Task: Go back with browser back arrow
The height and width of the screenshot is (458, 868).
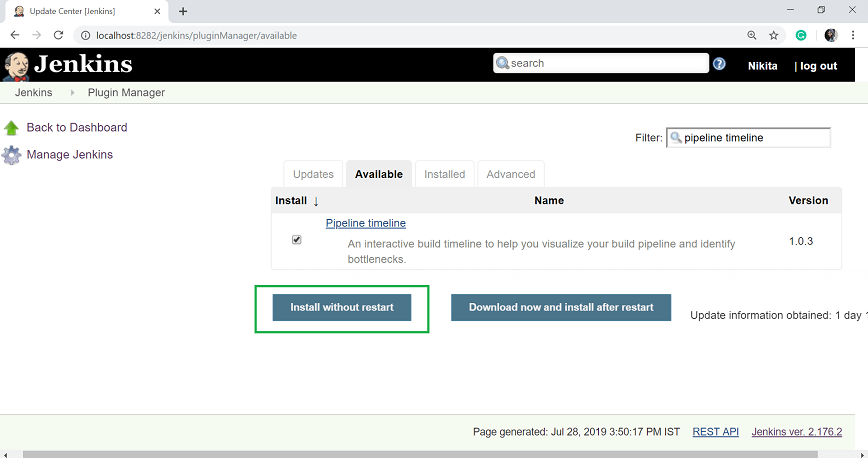Action: [15, 35]
